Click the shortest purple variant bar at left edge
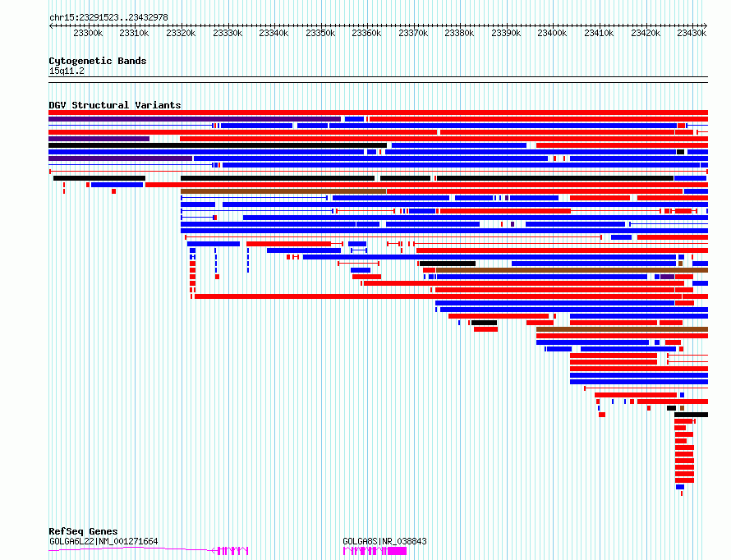This screenshot has width=731, height=560. (99, 139)
